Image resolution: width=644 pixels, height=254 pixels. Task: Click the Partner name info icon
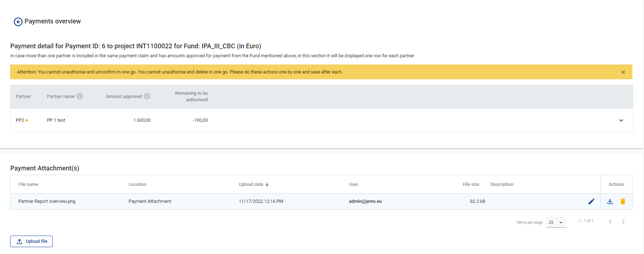coord(80,96)
